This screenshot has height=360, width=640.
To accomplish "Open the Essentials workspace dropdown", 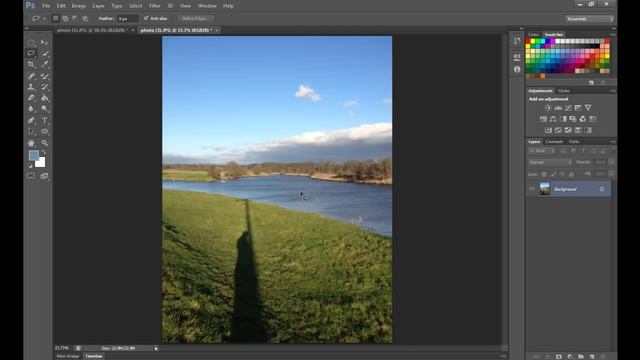I will pos(590,19).
